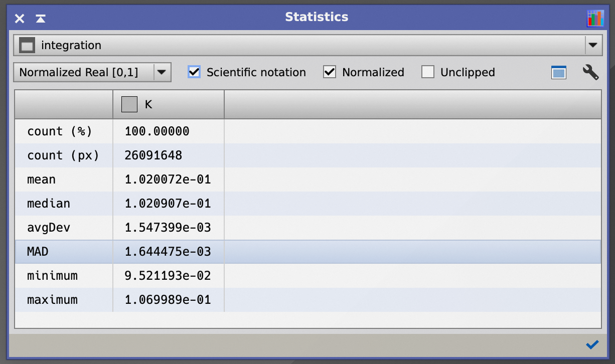Click the median row label
Viewport: 615px width, 364px height.
pos(49,204)
